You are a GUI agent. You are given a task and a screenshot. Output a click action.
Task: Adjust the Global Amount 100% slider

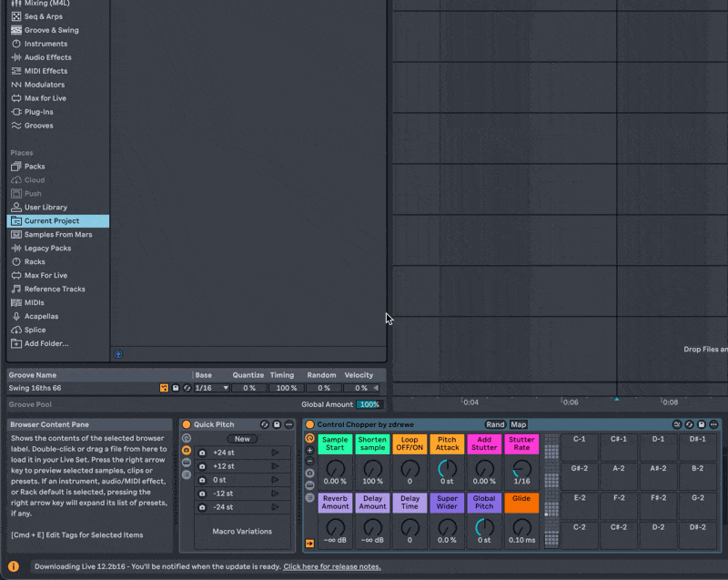tap(369, 404)
